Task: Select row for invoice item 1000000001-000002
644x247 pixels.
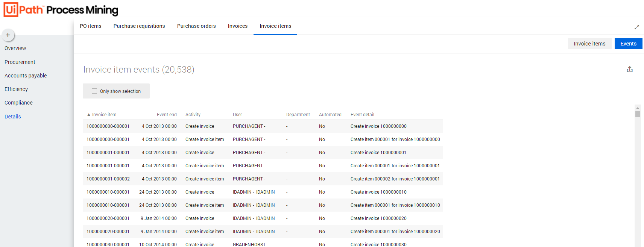Action: tap(108, 179)
